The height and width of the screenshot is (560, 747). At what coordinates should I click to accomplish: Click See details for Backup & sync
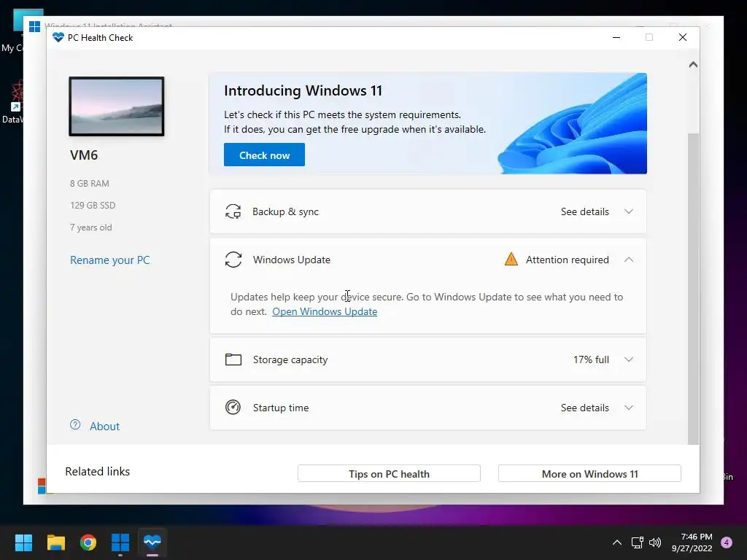click(584, 211)
